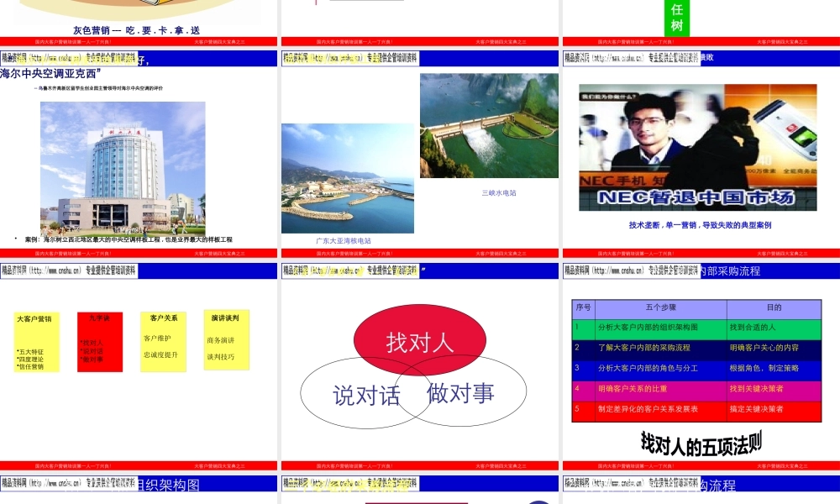Select the heading 海尔中央空调亚克西
The width and height of the screenshot is (840, 504).
coord(51,73)
